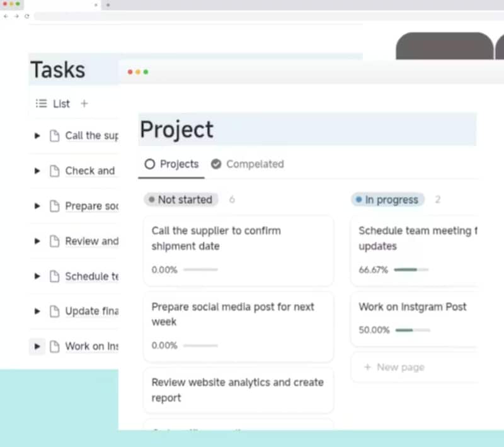The image size is (504, 447).
Task: Open 'Prepare social media post' card
Action: tap(233, 314)
